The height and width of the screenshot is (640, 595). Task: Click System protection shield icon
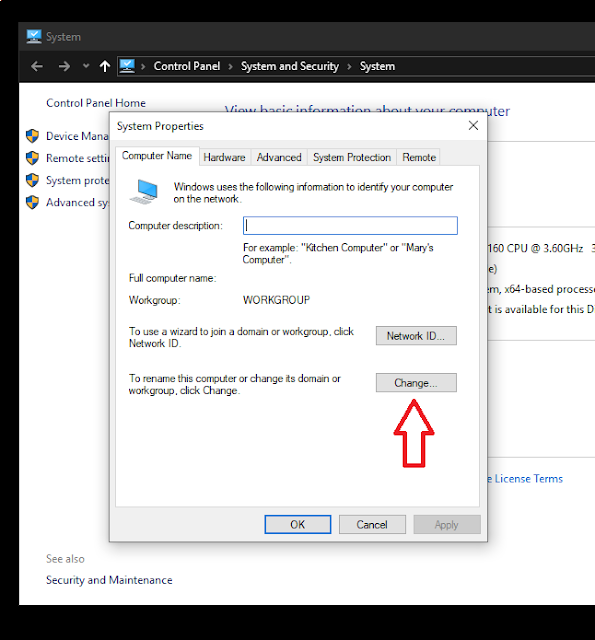32,180
